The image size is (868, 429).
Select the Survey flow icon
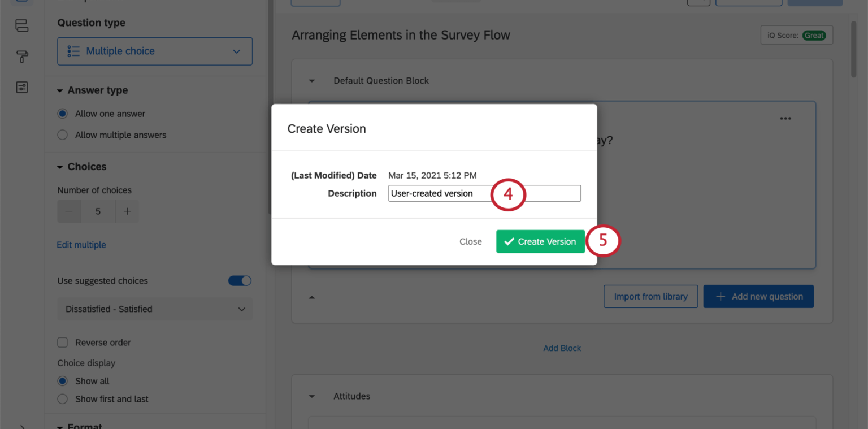(x=21, y=25)
